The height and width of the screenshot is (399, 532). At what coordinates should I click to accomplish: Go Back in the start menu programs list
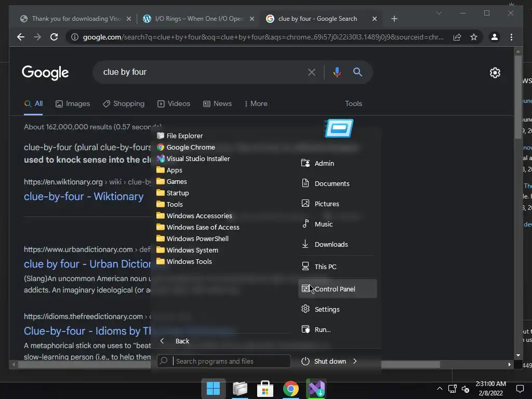pyautogui.click(x=175, y=341)
